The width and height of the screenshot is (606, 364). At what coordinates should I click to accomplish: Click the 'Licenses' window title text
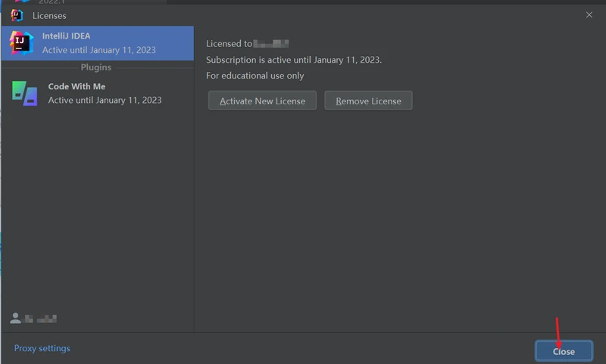pyautogui.click(x=49, y=15)
